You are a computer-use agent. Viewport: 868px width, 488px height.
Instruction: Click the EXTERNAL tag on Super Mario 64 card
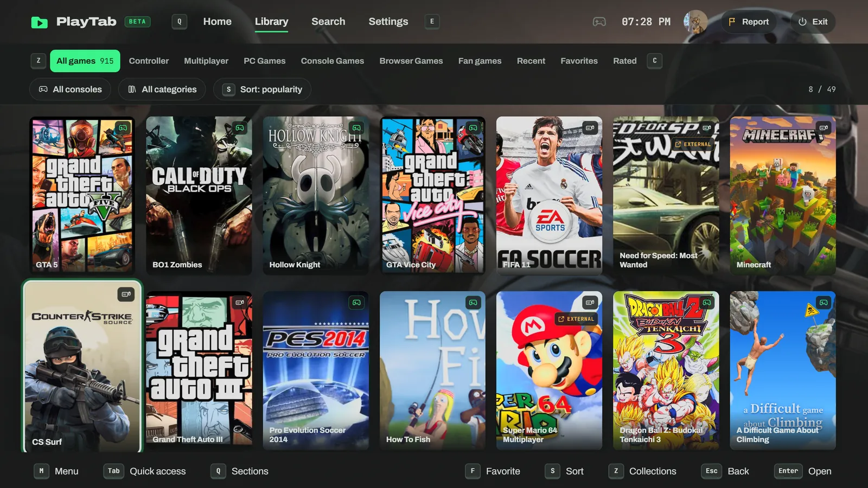coord(576,319)
